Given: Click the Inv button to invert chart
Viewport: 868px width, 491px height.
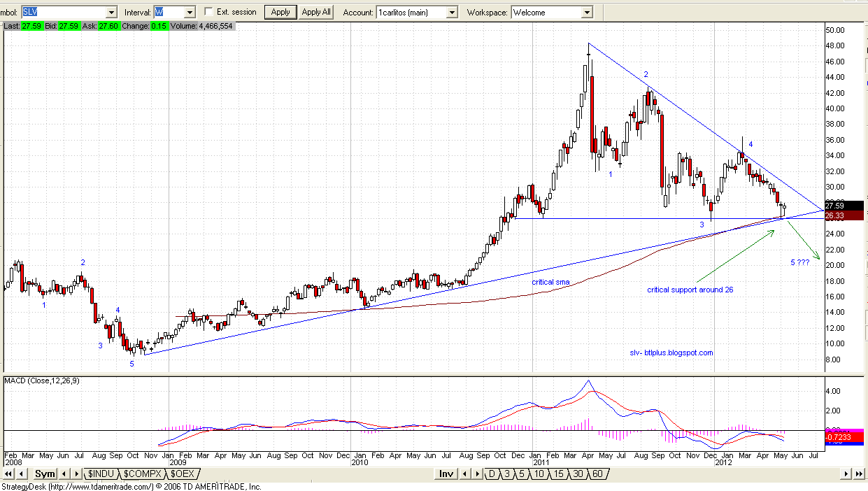Looking at the screenshot, I should [x=446, y=474].
